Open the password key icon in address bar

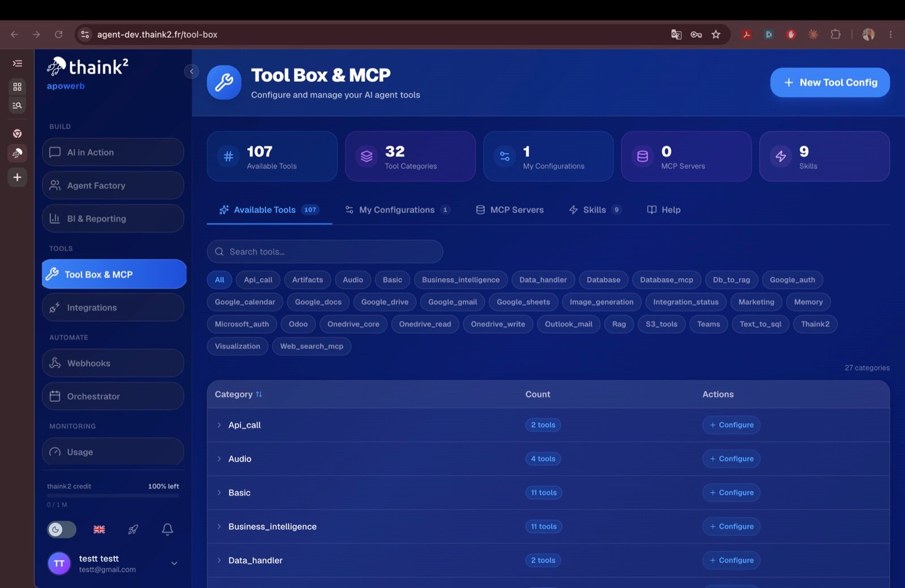[x=696, y=34]
